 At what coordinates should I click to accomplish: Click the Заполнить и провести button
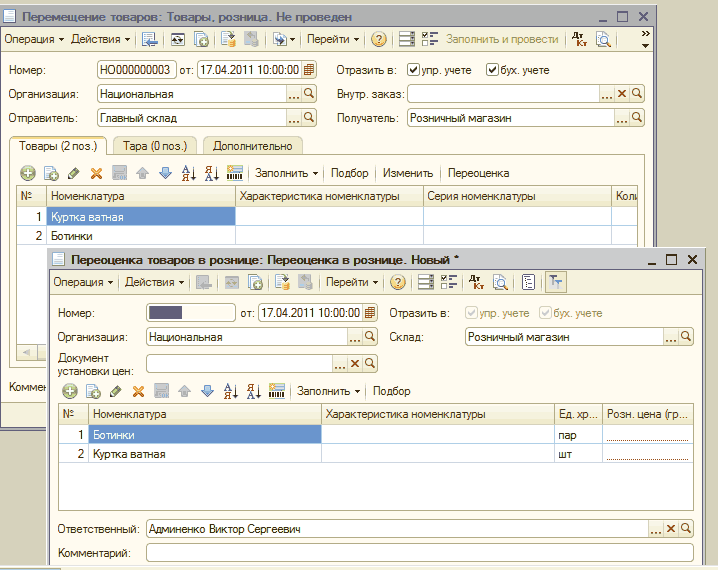[501, 39]
